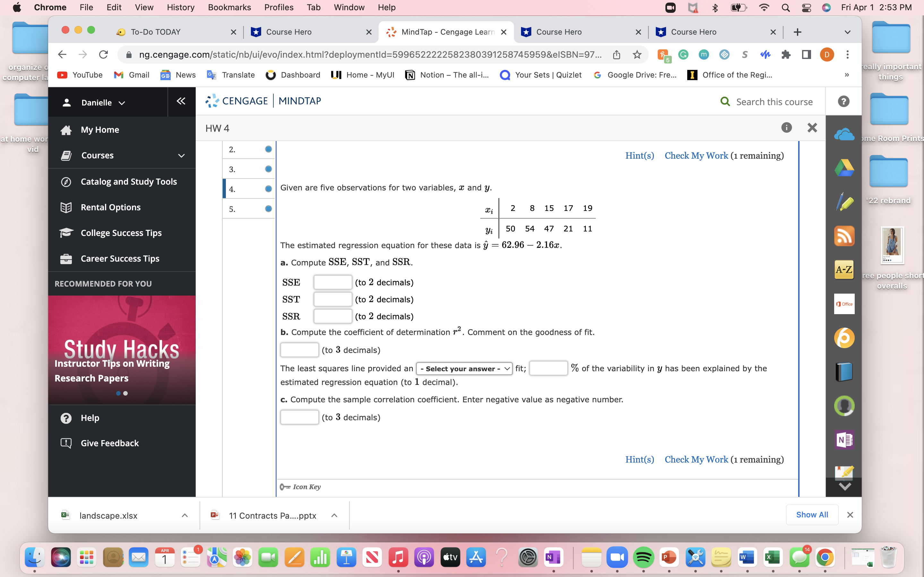The height and width of the screenshot is (577, 924).
Task: Open the Grammarly extension in Chrome toolbar
Action: [x=683, y=54]
